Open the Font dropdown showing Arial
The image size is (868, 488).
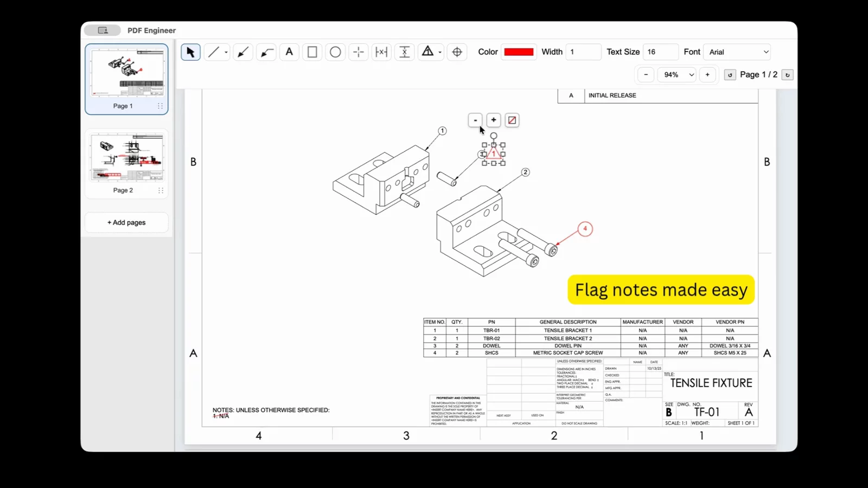click(738, 52)
